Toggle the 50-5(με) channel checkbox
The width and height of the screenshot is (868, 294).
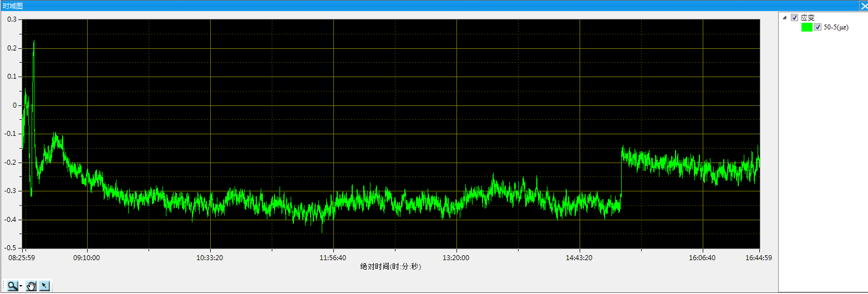click(818, 27)
